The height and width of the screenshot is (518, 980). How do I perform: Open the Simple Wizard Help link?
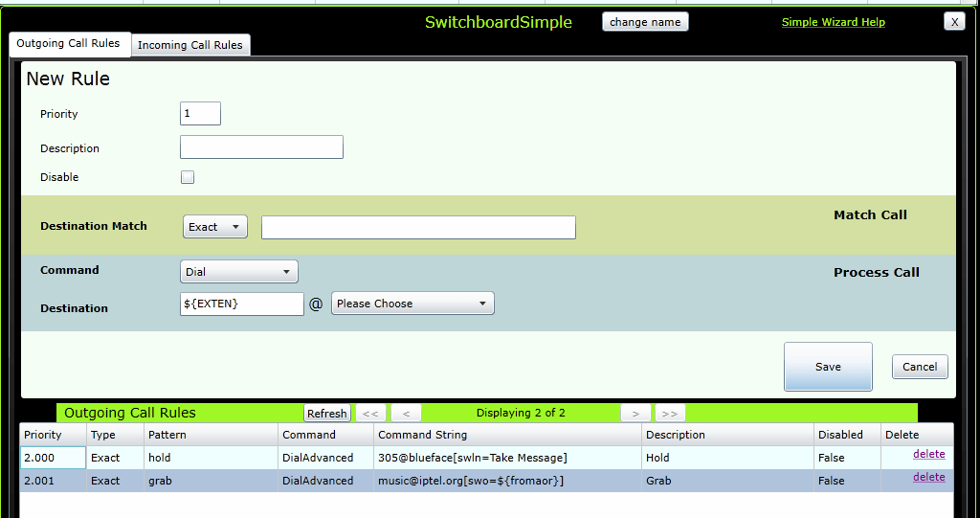tap(834, 22)
